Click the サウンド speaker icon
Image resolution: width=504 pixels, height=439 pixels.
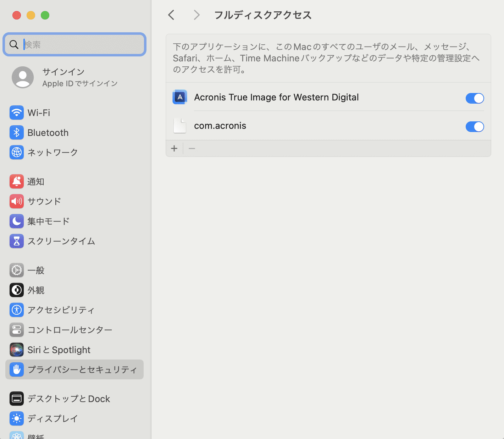pyautogui.click(x=17, y=201)
